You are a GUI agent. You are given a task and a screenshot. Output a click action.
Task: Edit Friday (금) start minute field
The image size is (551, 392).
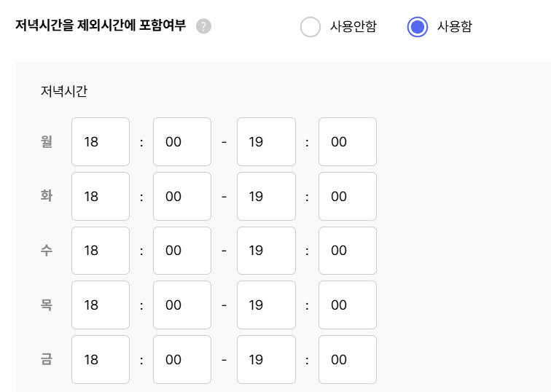pyautogui.click(x=182, y=360)
